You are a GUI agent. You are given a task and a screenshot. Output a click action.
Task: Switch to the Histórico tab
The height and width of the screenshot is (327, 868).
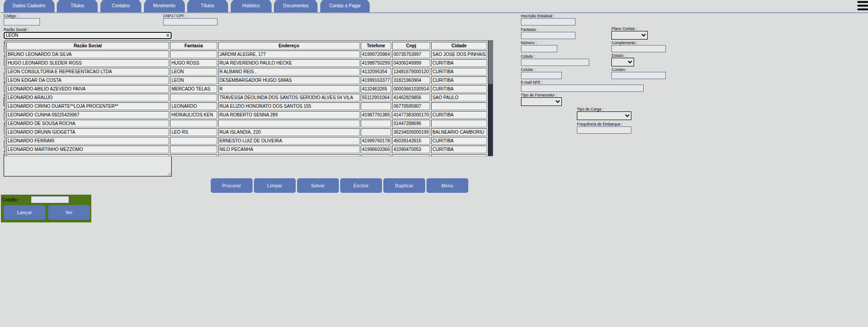251,6
